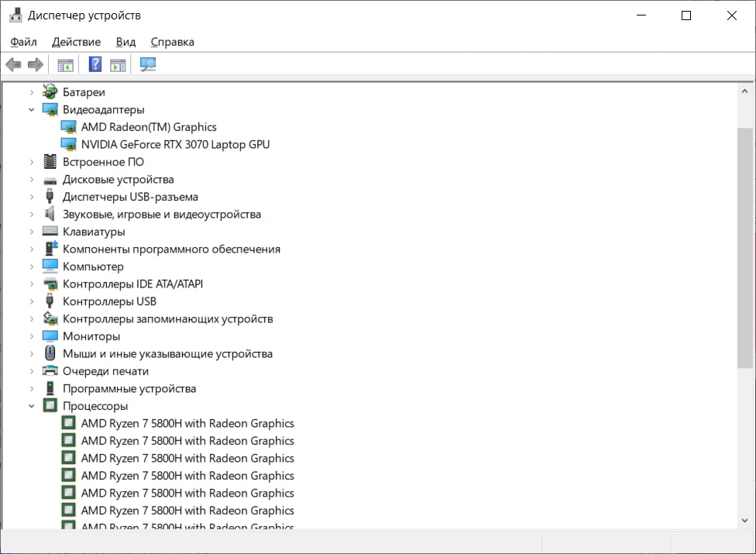
Task: Open the Справка menu
Action: pos(172,42)
